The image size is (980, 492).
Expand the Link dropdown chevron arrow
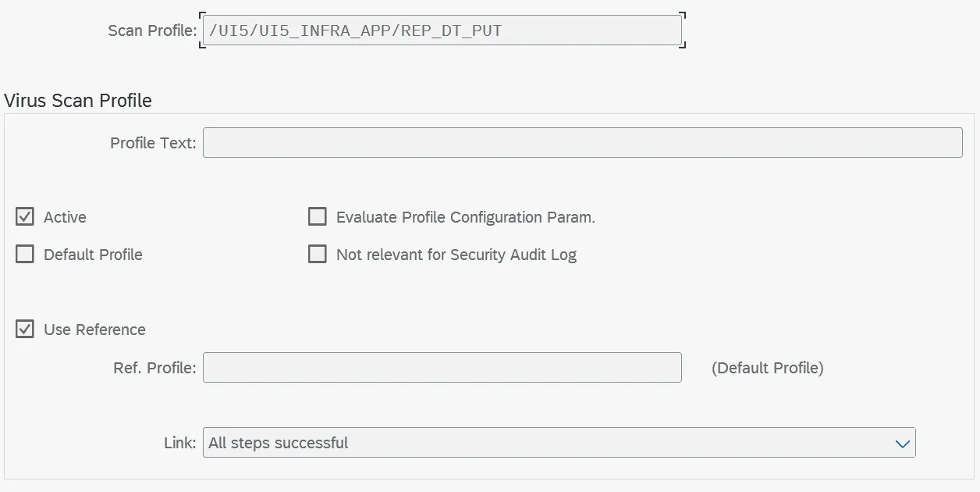coord(903,444)
